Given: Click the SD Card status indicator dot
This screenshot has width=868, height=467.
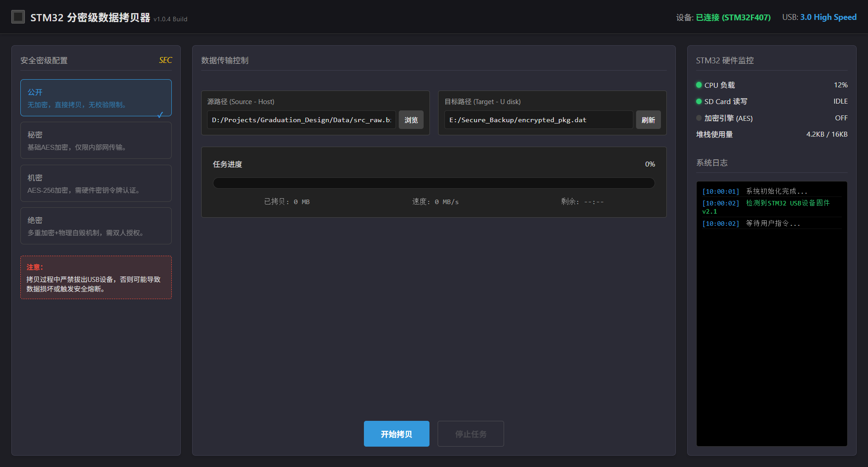Looking at the screenshot, I should 699,101.
